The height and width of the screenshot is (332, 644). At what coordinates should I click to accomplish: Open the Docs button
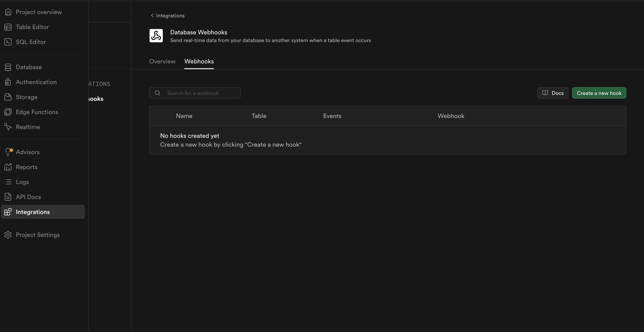coord(553,93)
